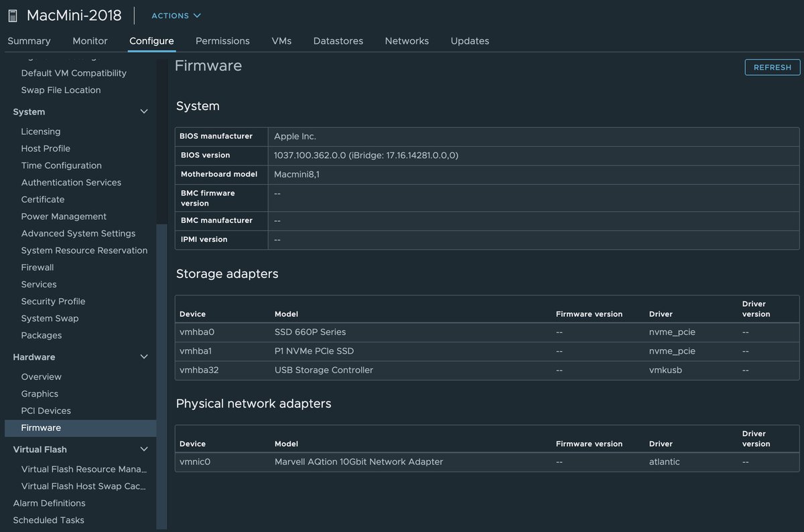Open Time Configuration

tap(62, 165)
